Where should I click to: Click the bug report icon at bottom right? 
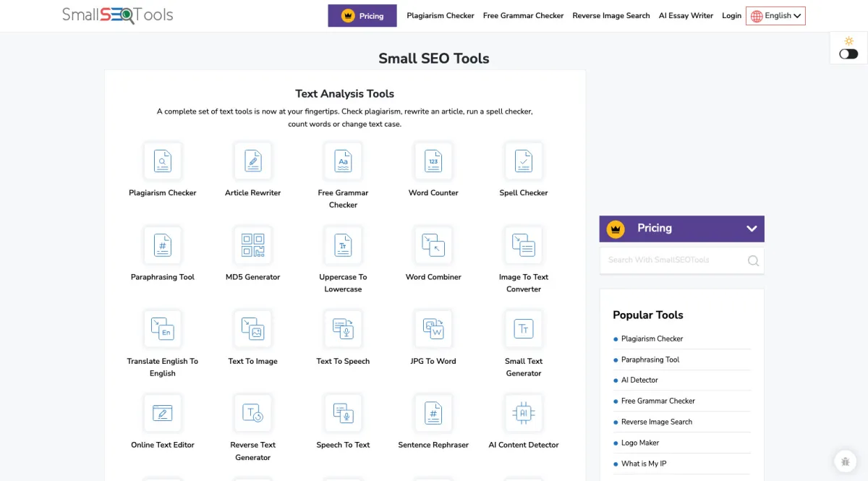tap(845, 461)
